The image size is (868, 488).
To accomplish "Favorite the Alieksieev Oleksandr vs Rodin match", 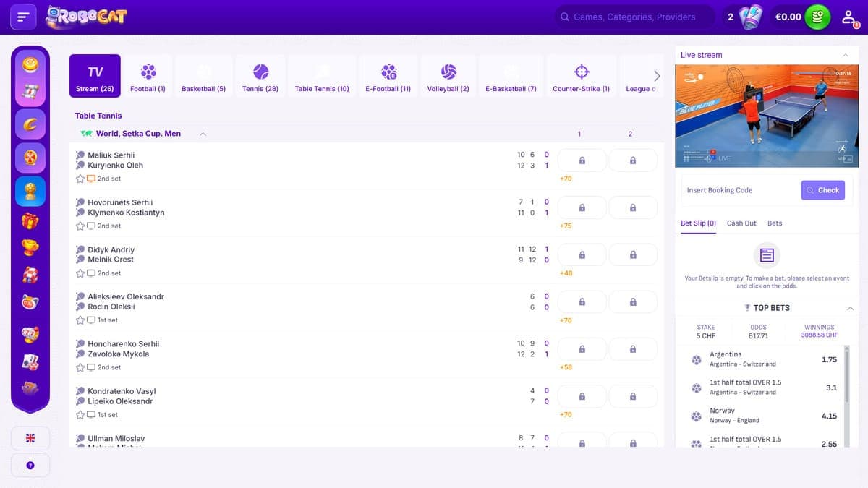I will 80,320.
